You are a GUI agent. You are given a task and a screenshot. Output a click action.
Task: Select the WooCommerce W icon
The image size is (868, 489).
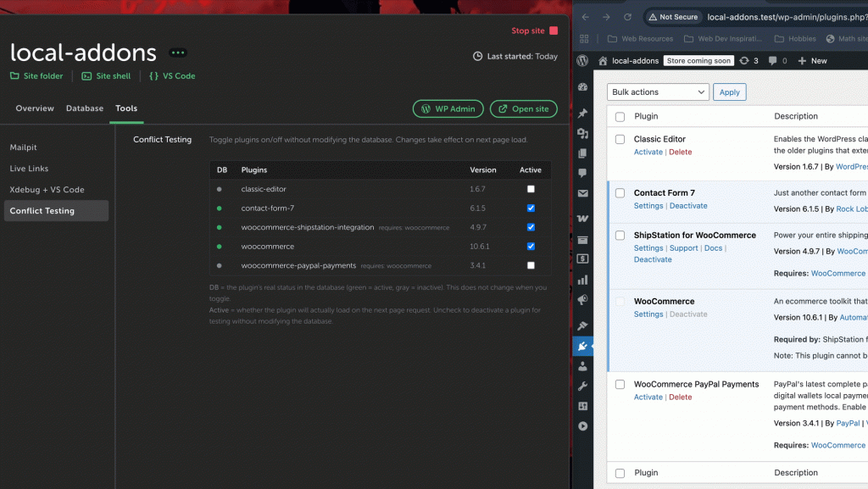582,219
